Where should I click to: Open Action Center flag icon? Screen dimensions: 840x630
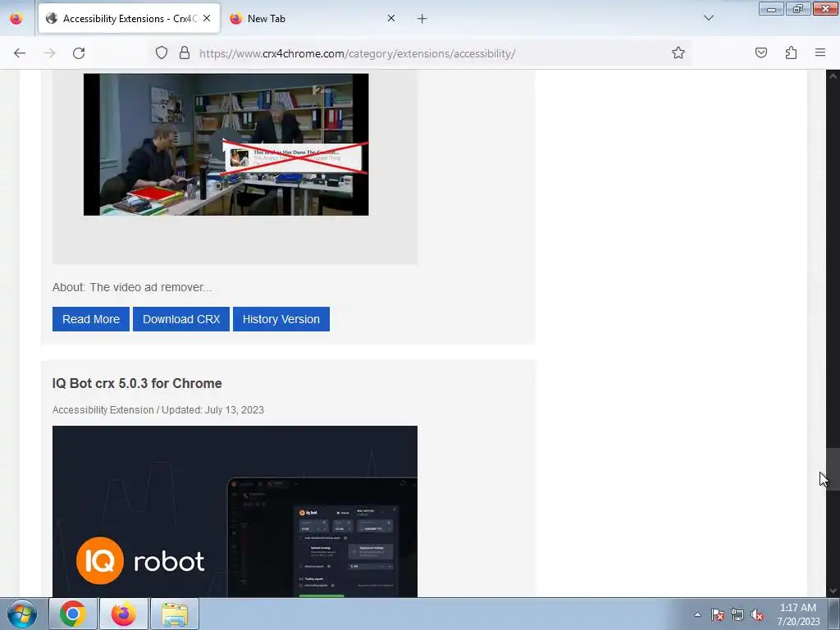[x=718, y=614]
